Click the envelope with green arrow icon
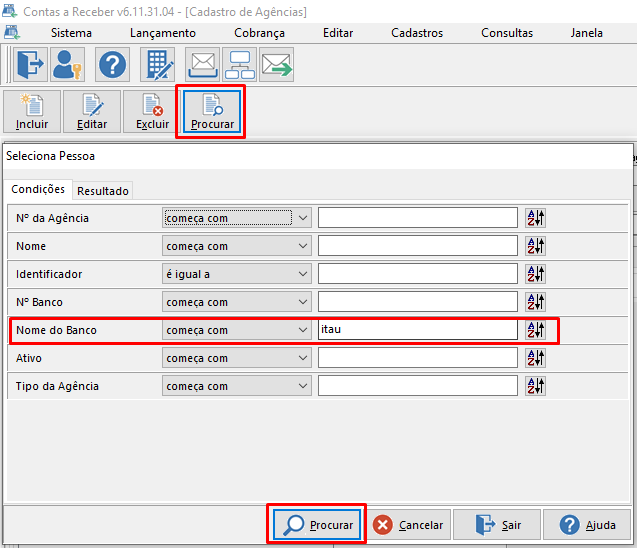 pos(277,65)
